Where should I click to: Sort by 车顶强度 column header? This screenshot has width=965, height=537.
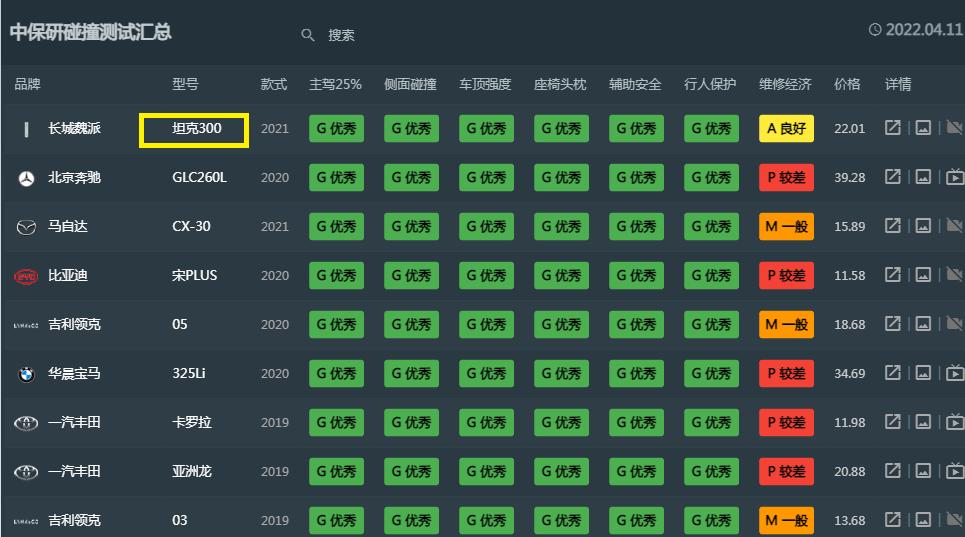pyautogui.click(x=485, y=84)
